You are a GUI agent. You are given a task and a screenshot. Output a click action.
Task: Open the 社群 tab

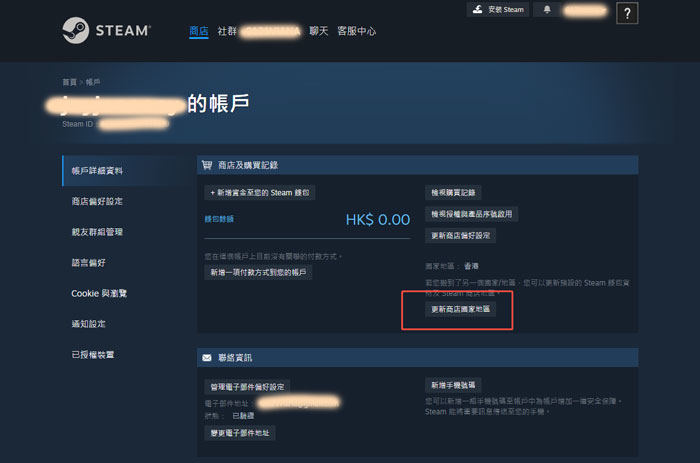coord(227,31)
